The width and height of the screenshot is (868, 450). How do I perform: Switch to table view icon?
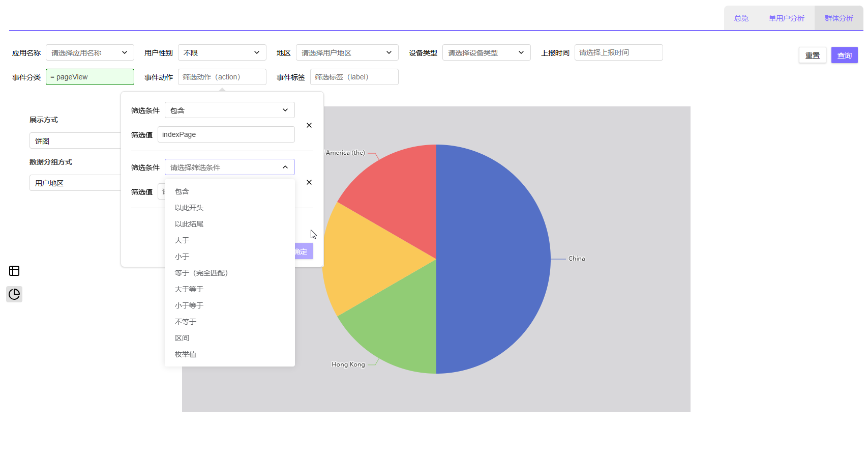point(14,271)
